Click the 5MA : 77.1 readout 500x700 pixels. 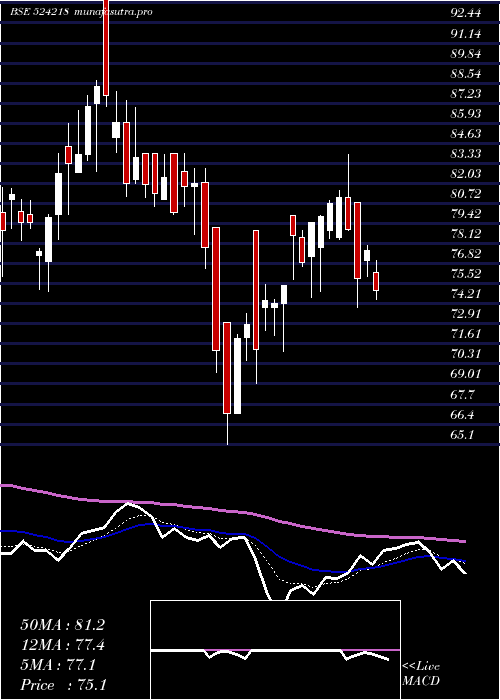tap(58, 666)
